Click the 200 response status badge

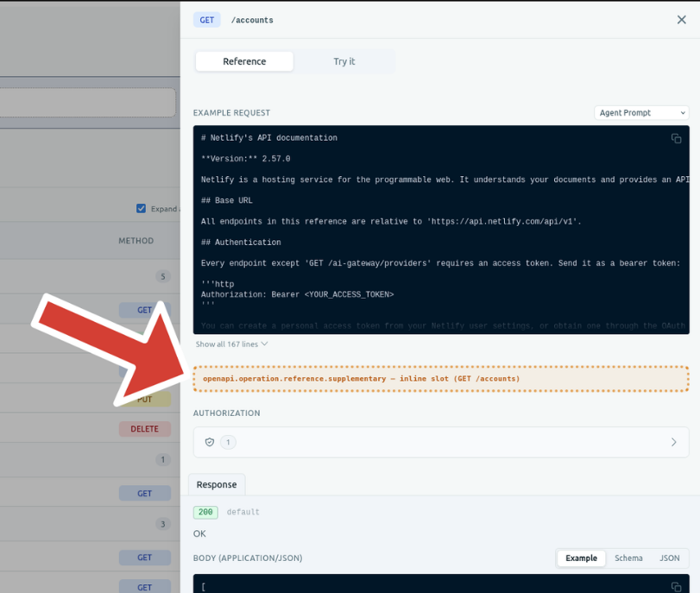pyautogui.click(x=205, y=512)
